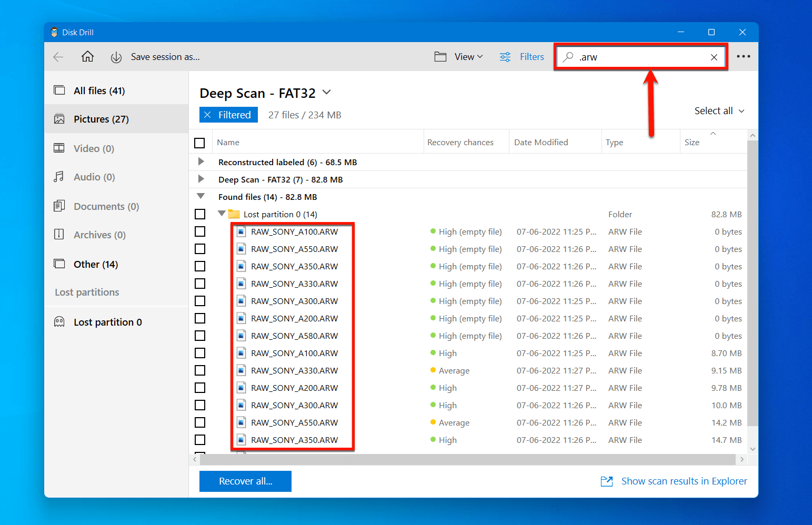Click the All files category icon
Image resolution: width=812 pixels, height=525 pixels.
pos(59,90)
